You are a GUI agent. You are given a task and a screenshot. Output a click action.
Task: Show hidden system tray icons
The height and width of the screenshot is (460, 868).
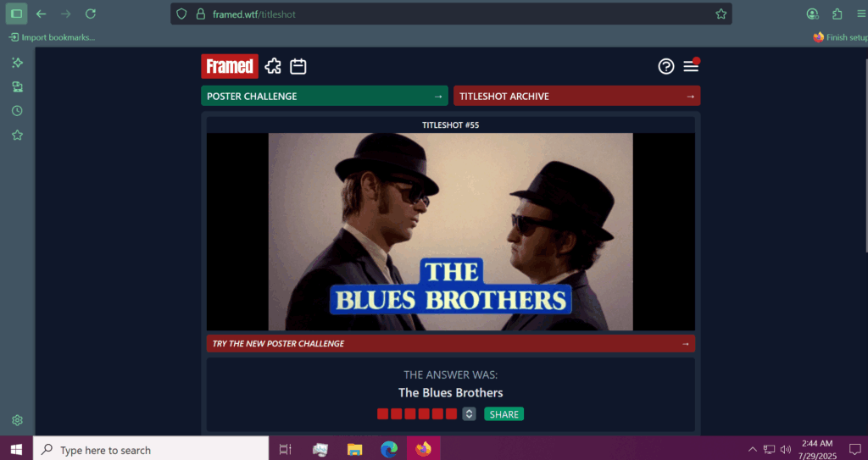pos(752,449)
